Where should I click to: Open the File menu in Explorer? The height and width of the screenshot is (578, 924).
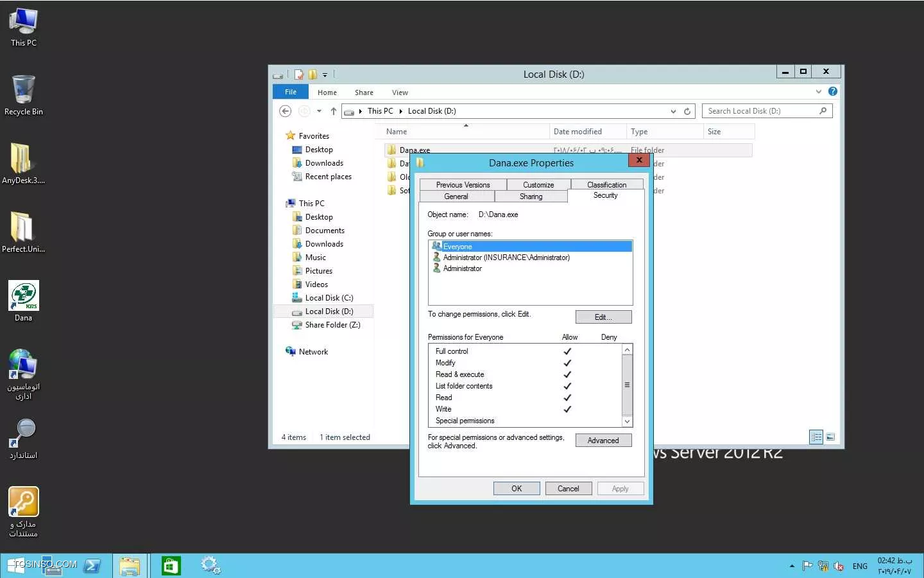pos(291,92)
